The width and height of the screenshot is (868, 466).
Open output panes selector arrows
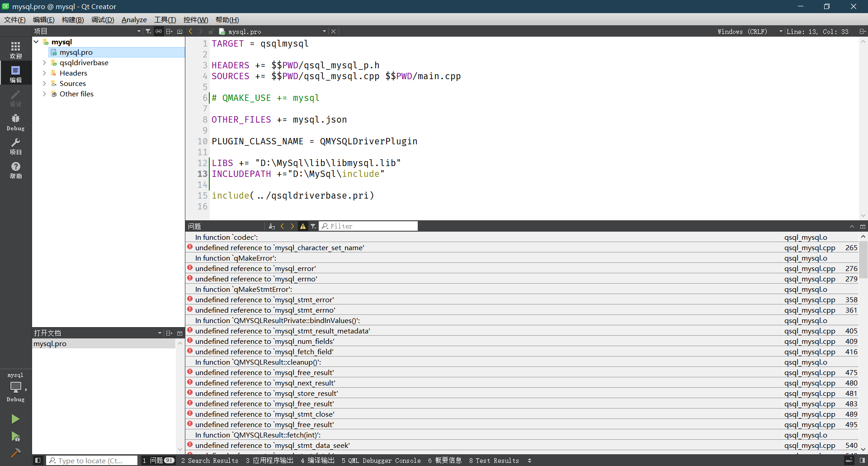pos(529,461)
